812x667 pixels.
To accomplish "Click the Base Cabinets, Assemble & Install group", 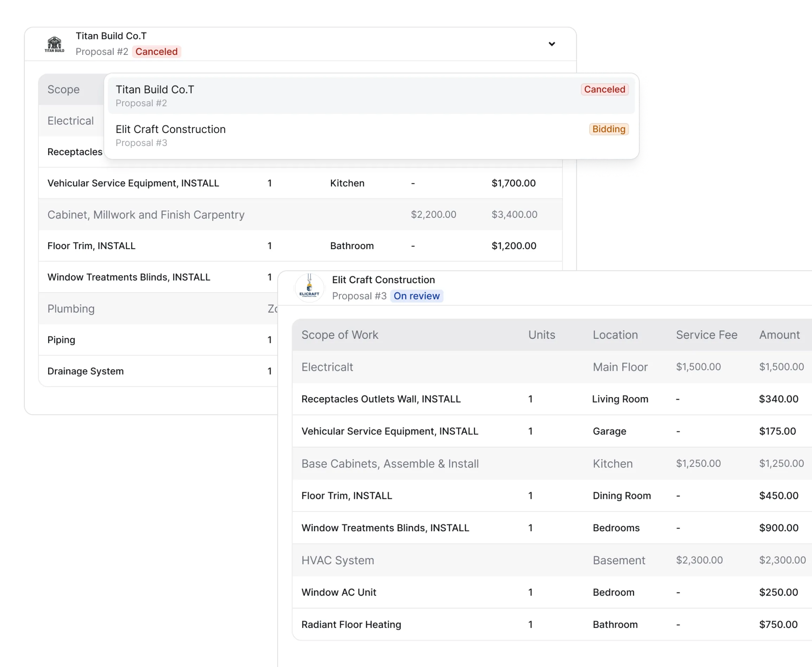I will [x=390, y=463].
